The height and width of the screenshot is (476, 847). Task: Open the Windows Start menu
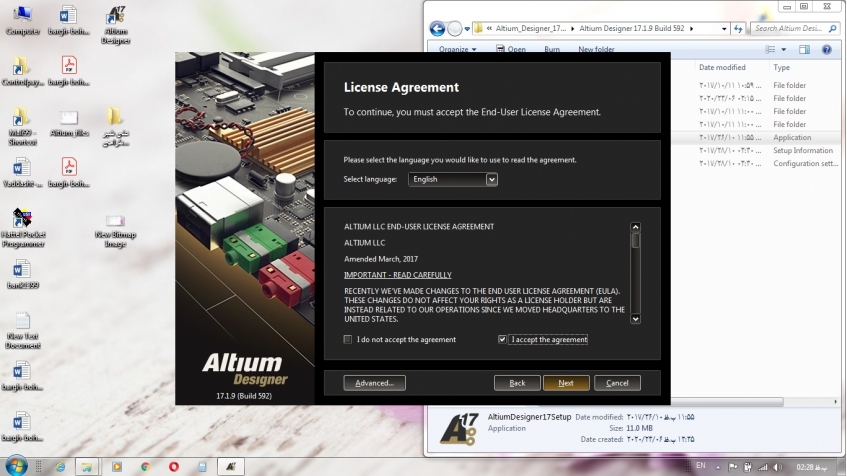(x=15, y=466)
